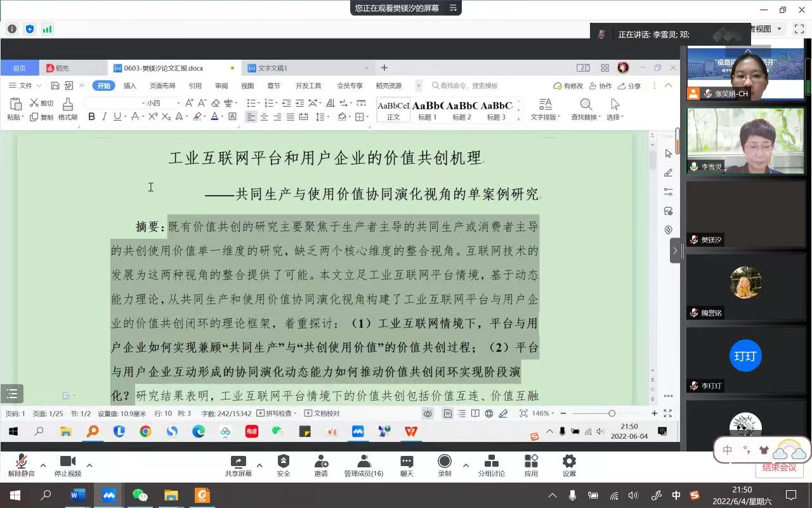Open meeting Settings (设置) gear
Screen dimensions: 812x508
pyautogui.click(x=569, y=462)
